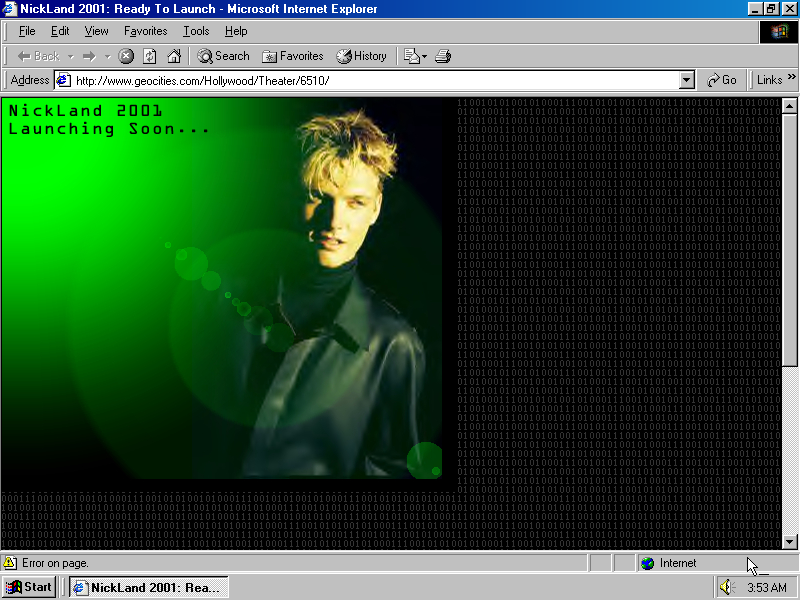This screenshot has width=800, height=600.
Task: Click the address bar URL field
Action: 376,81
